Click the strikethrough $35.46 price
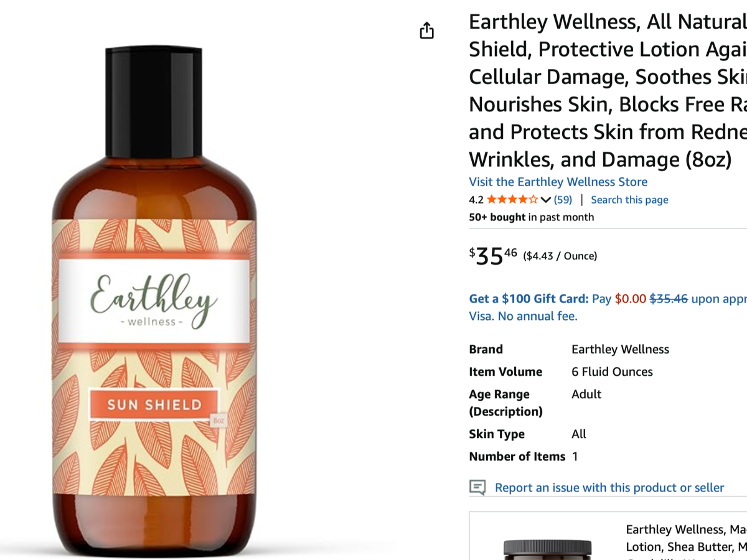This screenshot has width=747, height=560. (x=669, y=299)
